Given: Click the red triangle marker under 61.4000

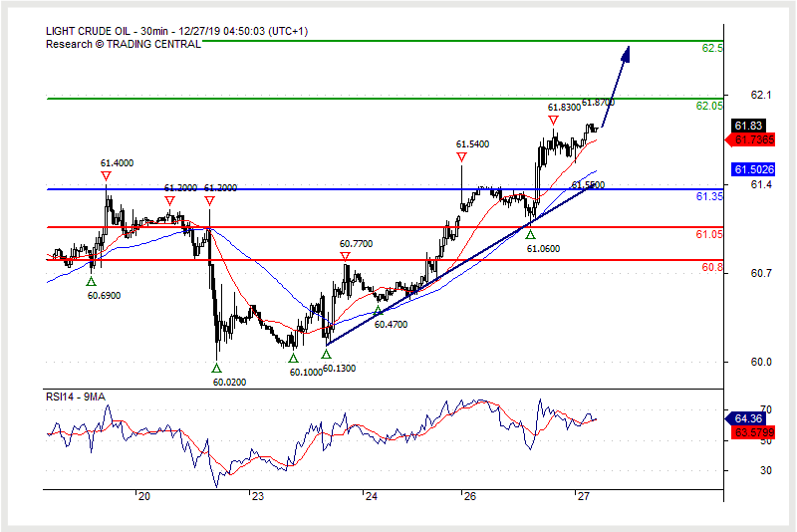Looking at the screenshot, I should click(106, 176).
